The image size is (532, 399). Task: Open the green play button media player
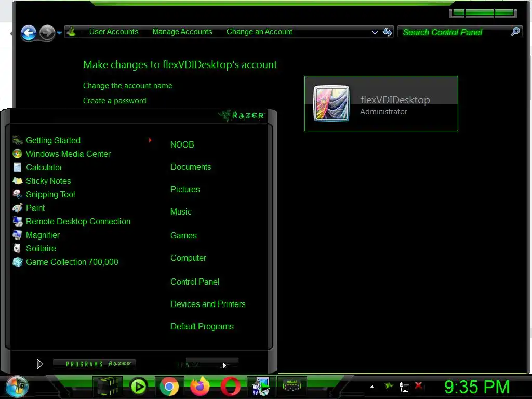pos(138,387)
